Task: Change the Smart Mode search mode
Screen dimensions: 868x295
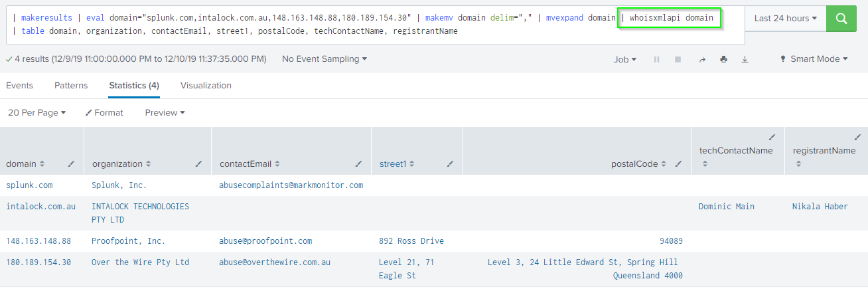Action: tap(814, 59)
